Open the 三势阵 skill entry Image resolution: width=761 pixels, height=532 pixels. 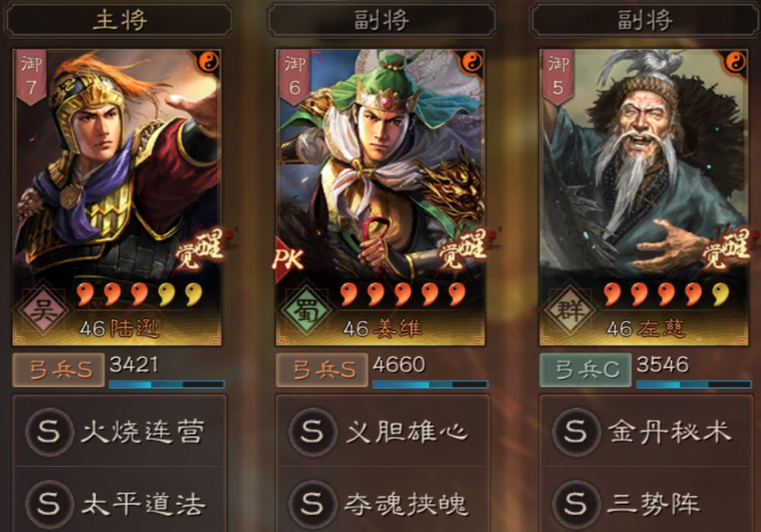click(645, 503)
